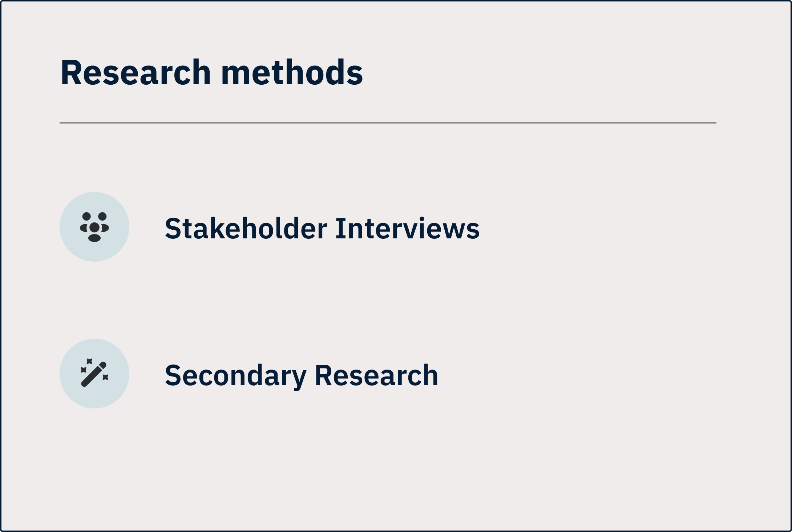This screenshot has width=792, height=532.
Task: Click "Research" in the Secondary Research label
Action: [376, 375]
